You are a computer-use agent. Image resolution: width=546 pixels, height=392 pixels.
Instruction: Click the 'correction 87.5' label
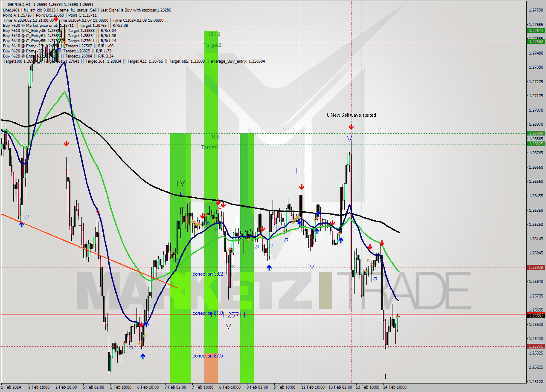(x=208, y=356)
